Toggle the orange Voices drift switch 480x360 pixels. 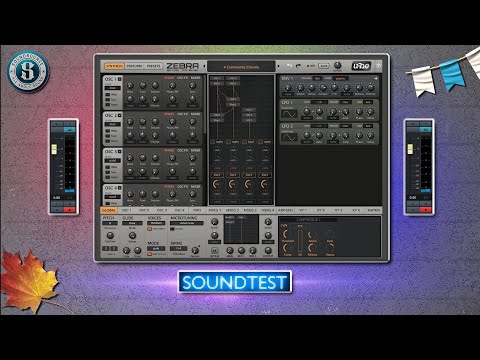coord(150,229)
